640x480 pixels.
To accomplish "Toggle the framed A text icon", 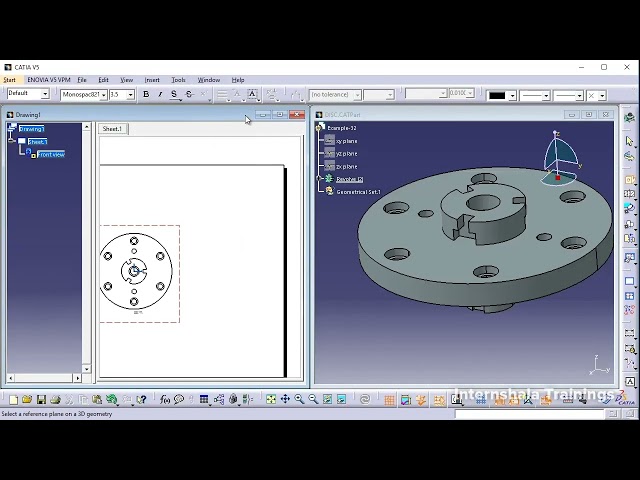I will click(252, 94).
